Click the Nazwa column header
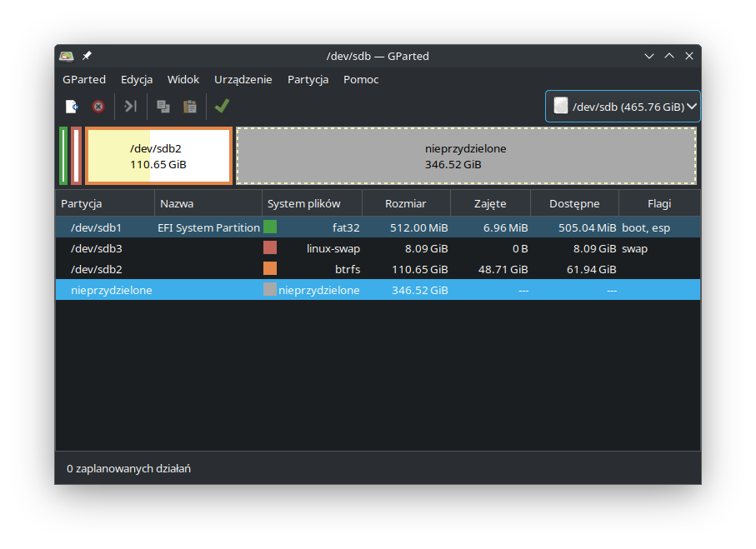The image size is (756, 549). [x=208, y=203]
